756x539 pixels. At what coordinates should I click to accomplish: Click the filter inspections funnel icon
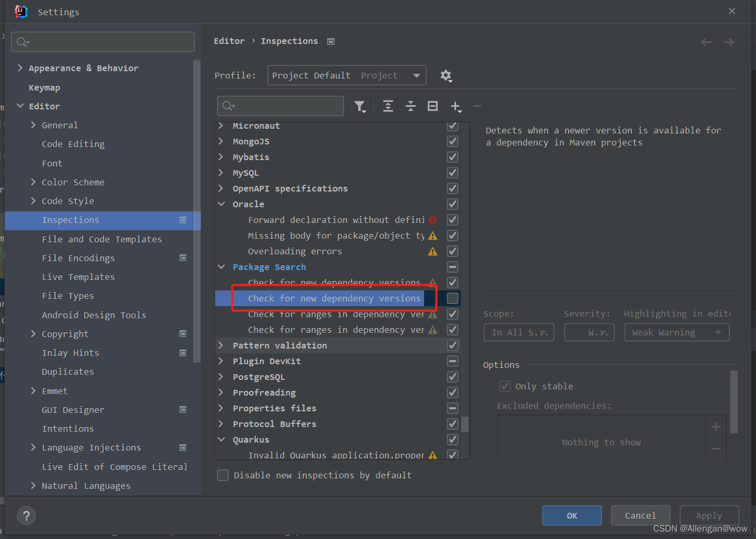[x=360, y=107]
